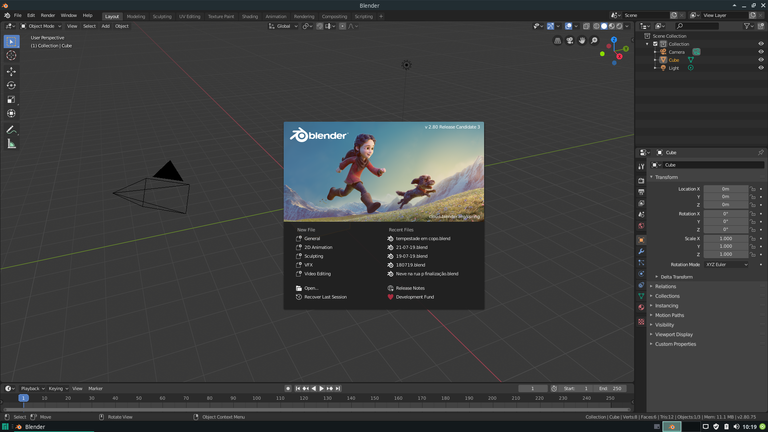Hide the Cube in the outliner

(x=761, y=60)
